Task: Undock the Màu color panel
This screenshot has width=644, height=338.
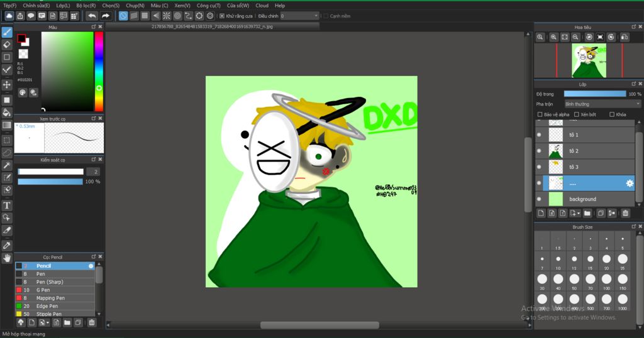Action: [x=94, y=26]
